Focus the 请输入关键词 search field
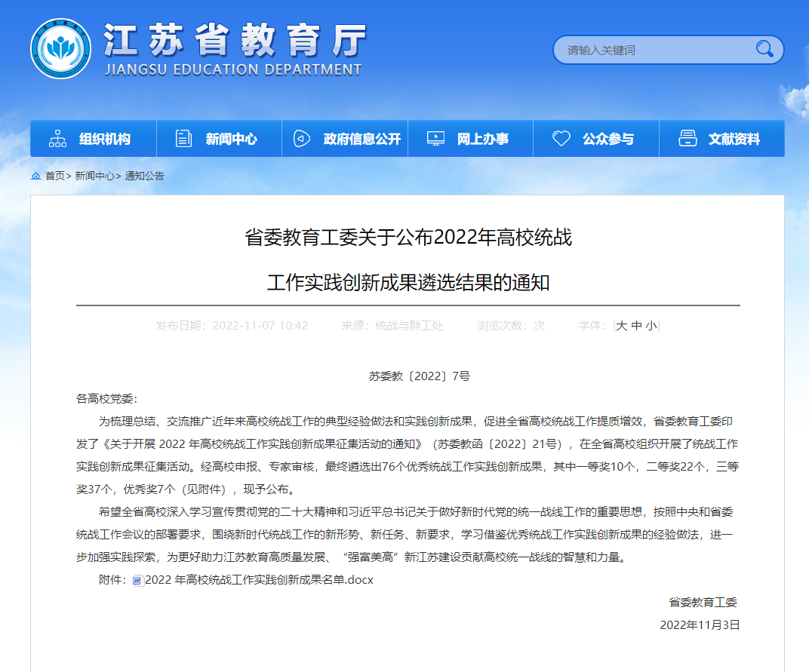 click(x=653, y=51)
